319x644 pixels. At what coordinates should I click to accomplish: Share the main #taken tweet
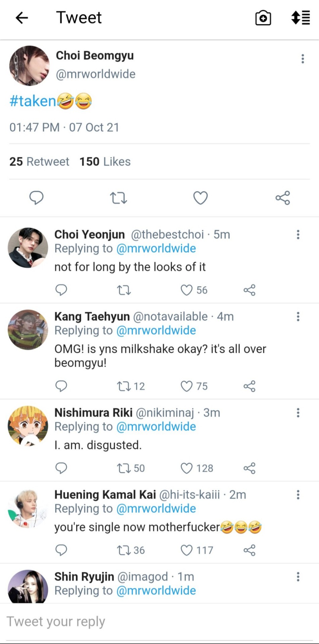click(282, 198)
